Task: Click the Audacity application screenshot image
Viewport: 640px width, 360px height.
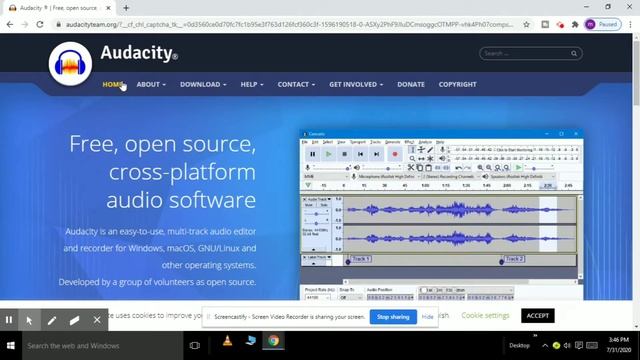Action: point(442,215)
